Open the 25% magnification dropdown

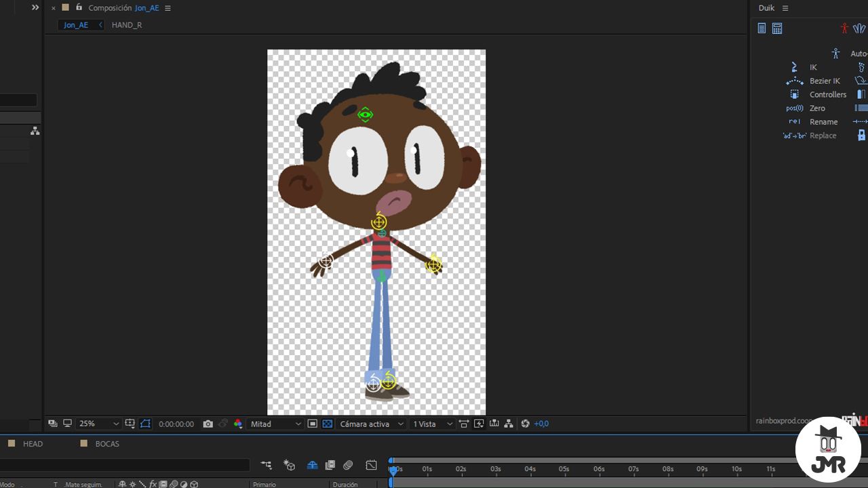(x=98, y=424)
